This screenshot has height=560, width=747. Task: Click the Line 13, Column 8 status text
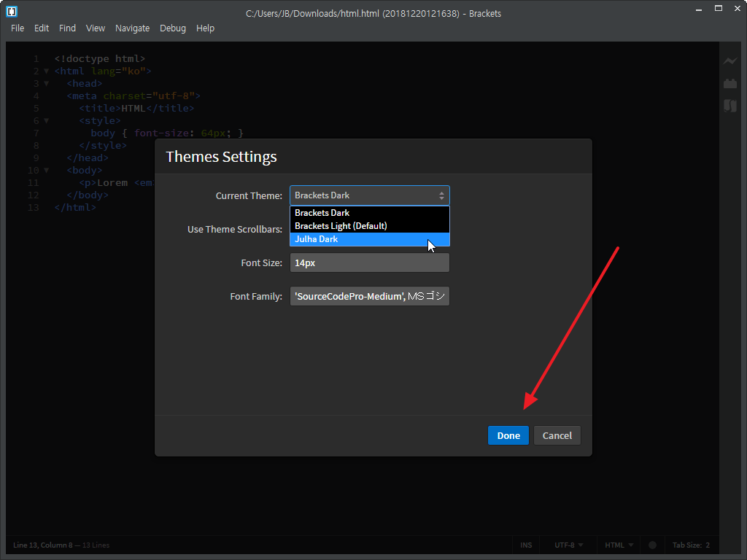(x=43, y=545)
